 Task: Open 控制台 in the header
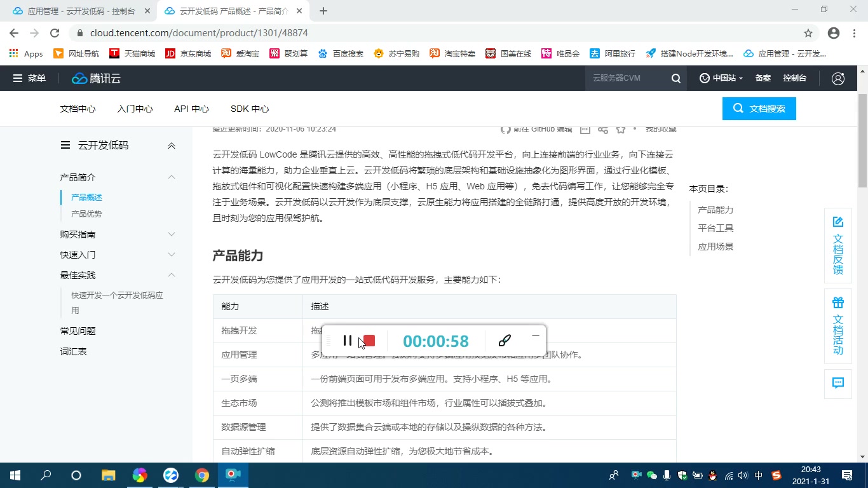(794, 78)
